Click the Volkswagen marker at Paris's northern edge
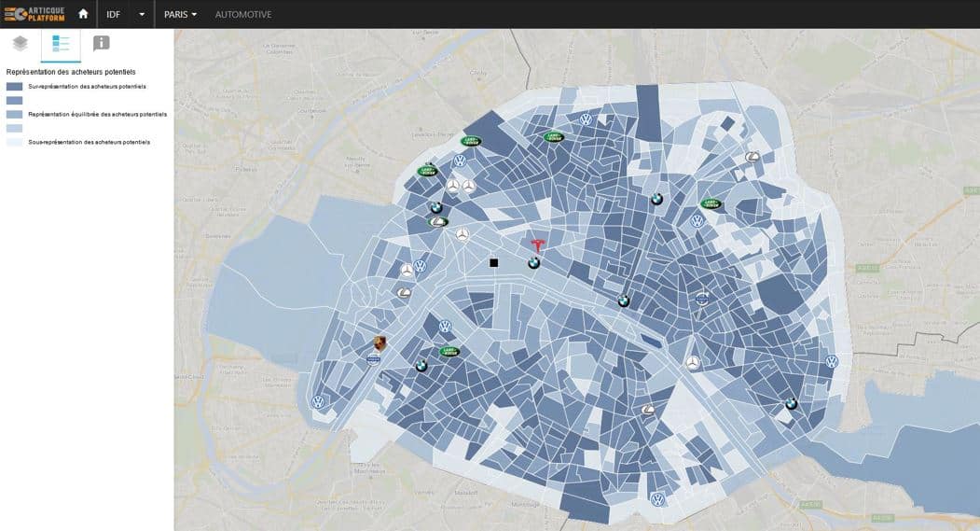This screenshot has width=980, height=531. [x=586, y=119]
